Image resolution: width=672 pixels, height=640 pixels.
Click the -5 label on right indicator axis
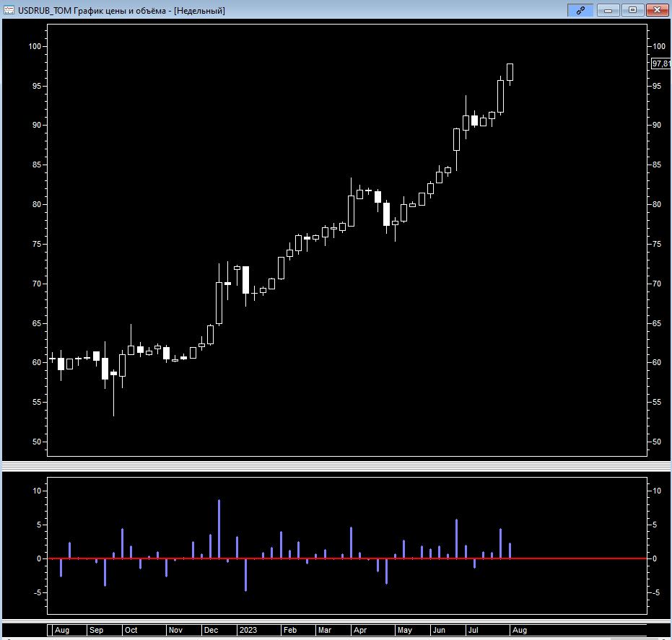[656, 593]
